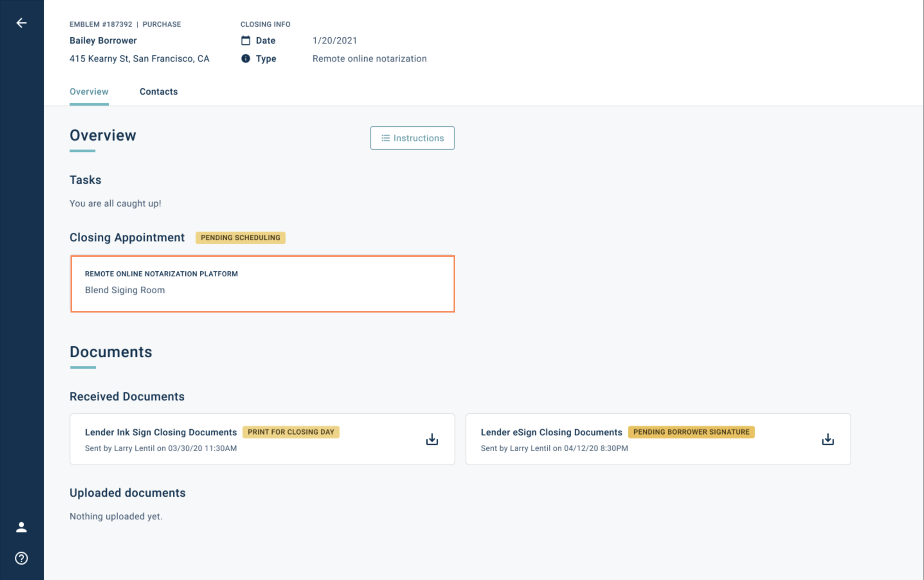The width and height of the screenshot is (924, 580).
Task: Click the Pending Borrower Signature badge
Action: (691, 432)
